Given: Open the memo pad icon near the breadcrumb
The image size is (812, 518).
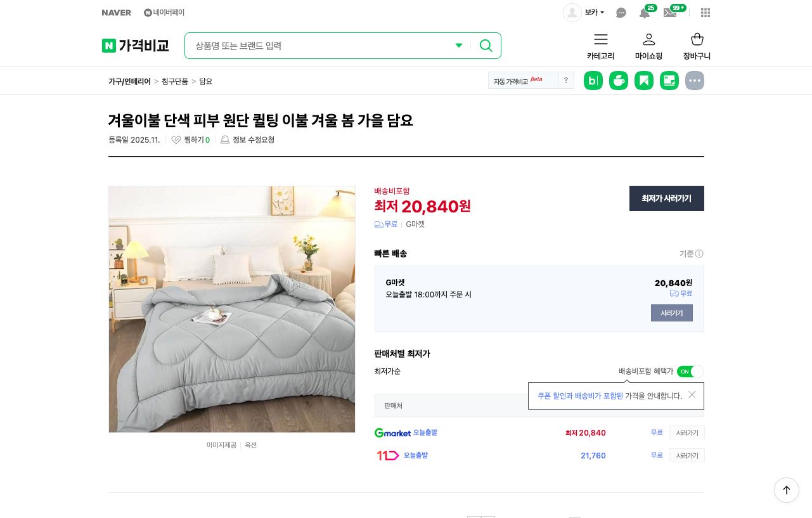Looking at the screenshot, I should click(669, 81).
